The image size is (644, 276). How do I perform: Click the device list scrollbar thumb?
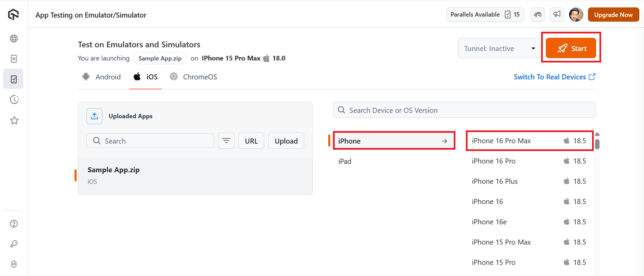point(597,144)
